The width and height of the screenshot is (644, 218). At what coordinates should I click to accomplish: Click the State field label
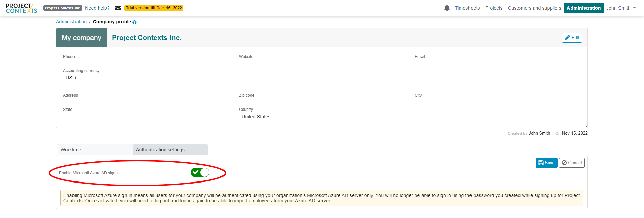[68, 110]
